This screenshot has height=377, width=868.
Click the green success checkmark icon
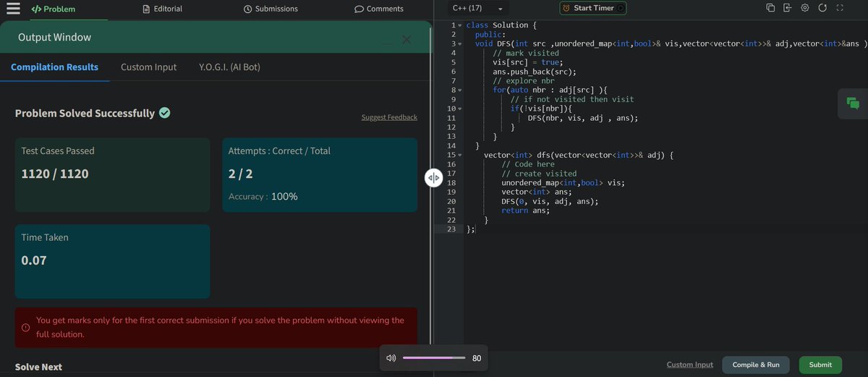(165, 113)
